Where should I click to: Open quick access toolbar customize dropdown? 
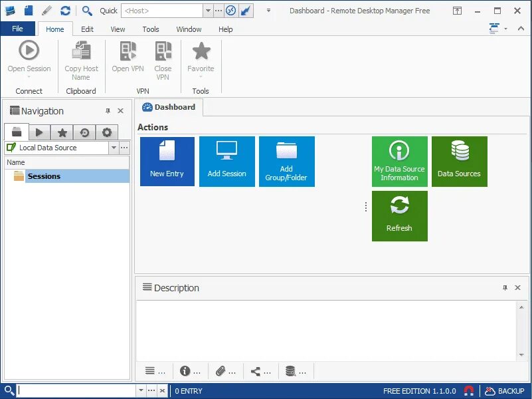point(268,11)
